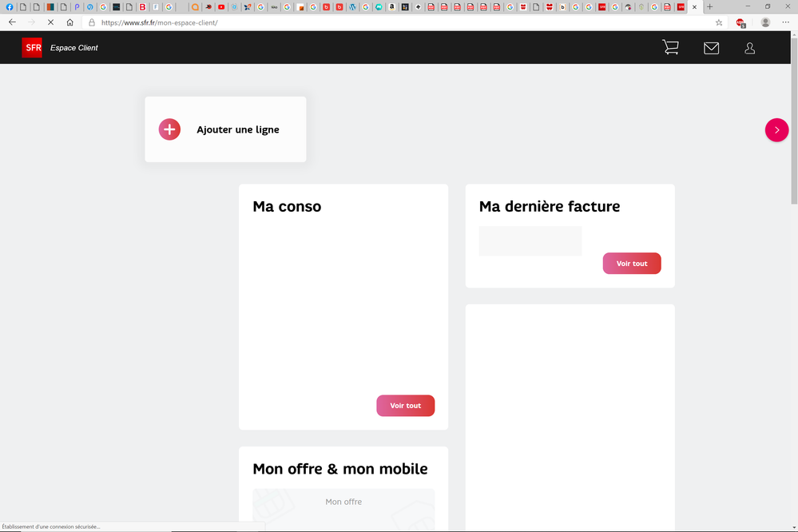The width and height of the screenshot is (798, 532).
Task: Expand next panel with pink chevron arrow
Action: click(776, 130)
